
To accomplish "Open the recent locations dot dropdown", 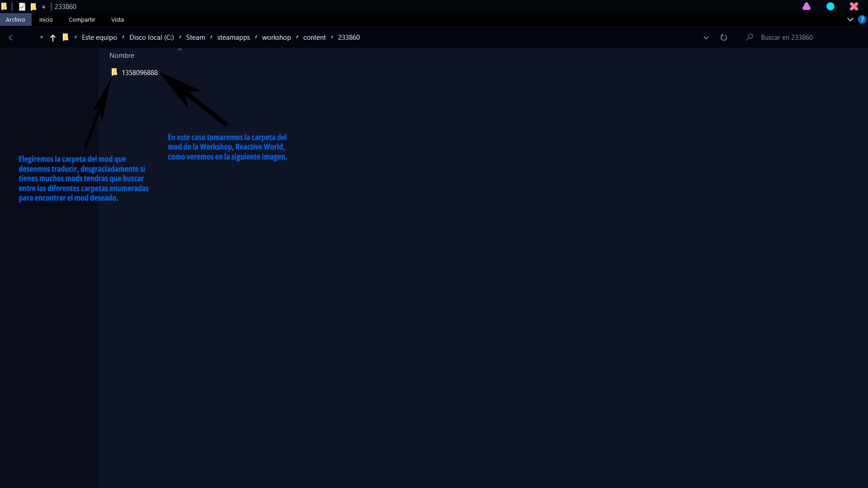I will [41, 38].
